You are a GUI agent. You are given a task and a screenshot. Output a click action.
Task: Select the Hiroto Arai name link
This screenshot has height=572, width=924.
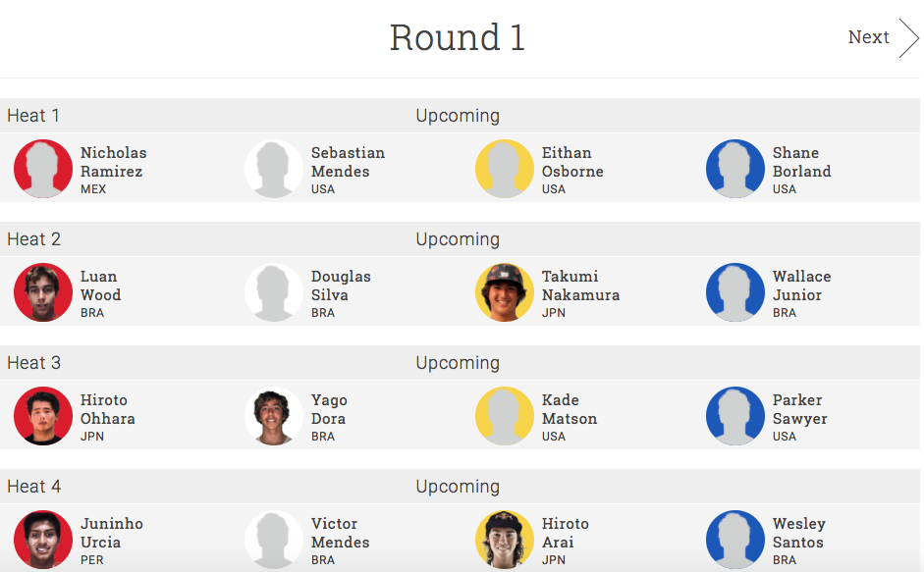(566, 533)
